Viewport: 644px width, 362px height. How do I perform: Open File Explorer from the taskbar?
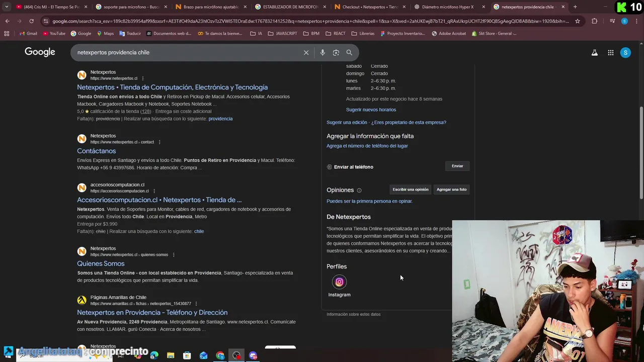(x=171, y=355)
